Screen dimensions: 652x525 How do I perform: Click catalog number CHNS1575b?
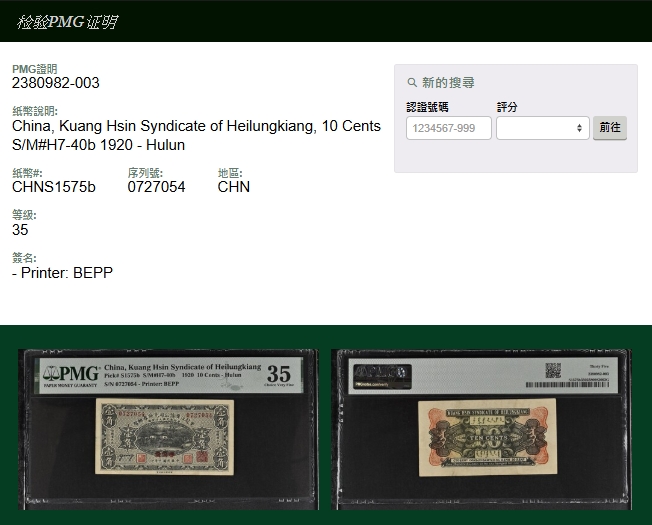tap(54, 187)
